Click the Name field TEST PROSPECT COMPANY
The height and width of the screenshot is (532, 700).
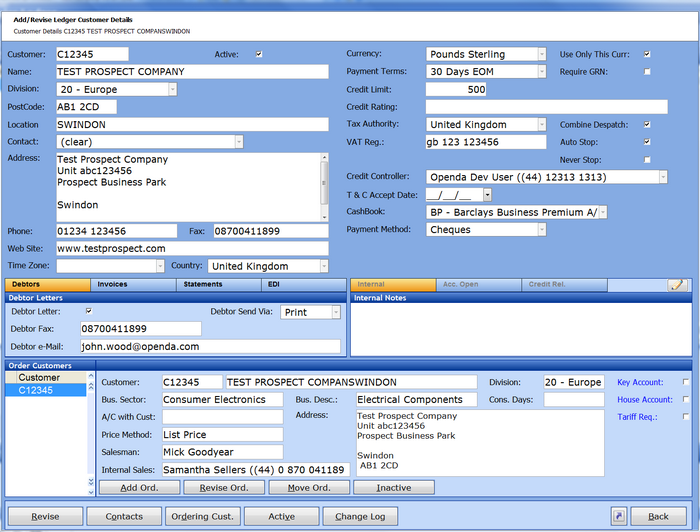tap(192, 71)
